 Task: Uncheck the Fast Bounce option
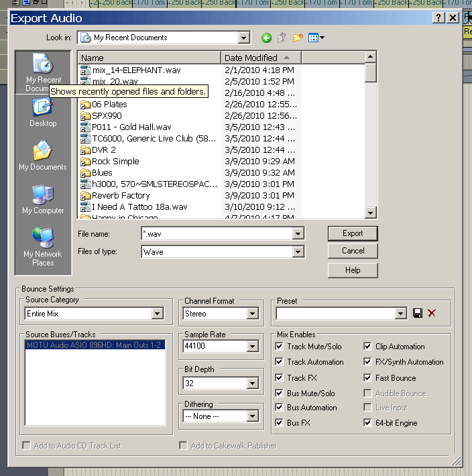[x=368, y=378]
